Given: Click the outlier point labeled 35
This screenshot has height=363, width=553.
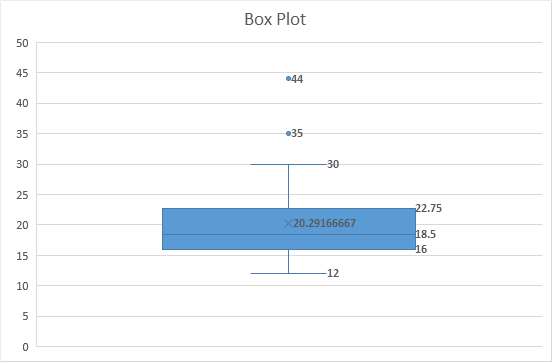Looking at the screenshot, I should (x=288, y=133).
